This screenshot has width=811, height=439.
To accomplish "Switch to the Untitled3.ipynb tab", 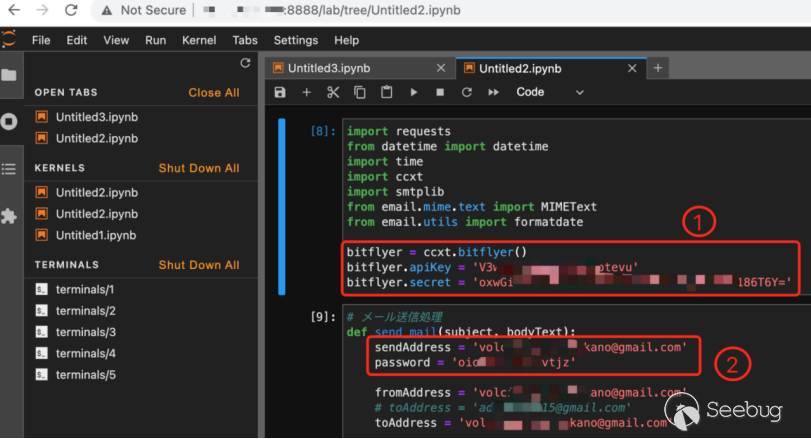I will [x=329, y=68].
